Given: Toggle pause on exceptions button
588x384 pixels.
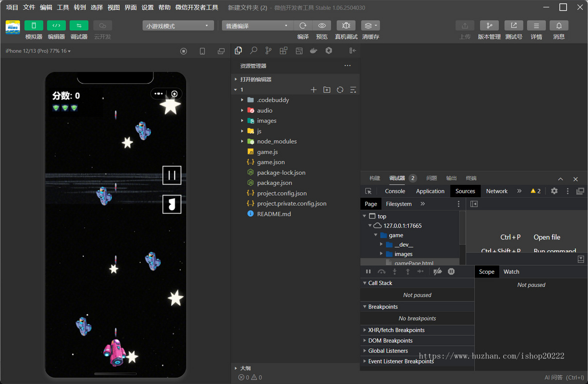Looking at the screenshot, I should click(x=451, y=272).
